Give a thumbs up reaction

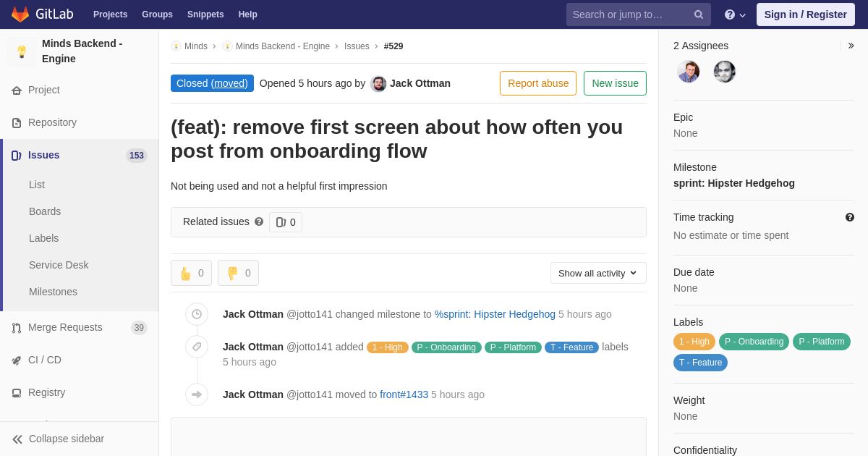tap(191, 273)
